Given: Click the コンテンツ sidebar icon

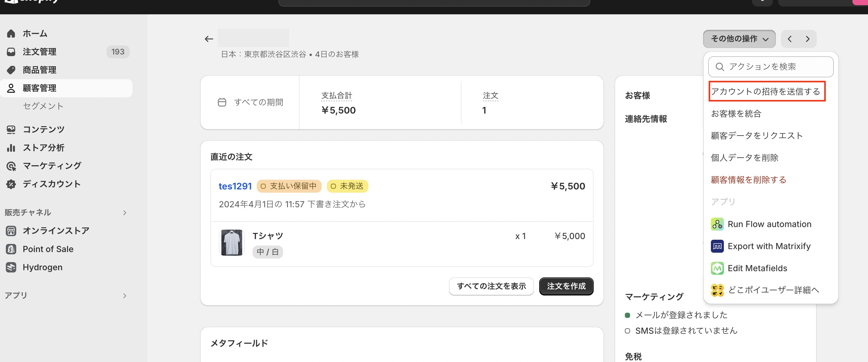Looking at the screenshot, I should pos(11,129).
